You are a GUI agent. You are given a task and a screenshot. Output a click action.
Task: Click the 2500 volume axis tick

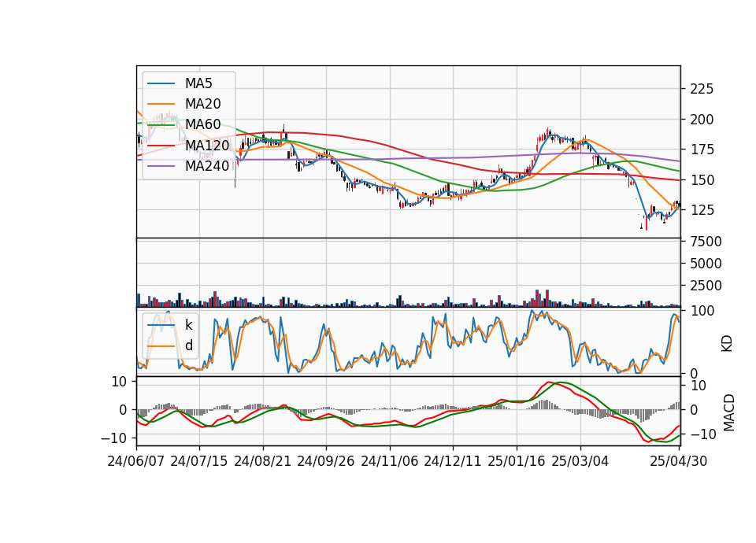coord(706,286)
